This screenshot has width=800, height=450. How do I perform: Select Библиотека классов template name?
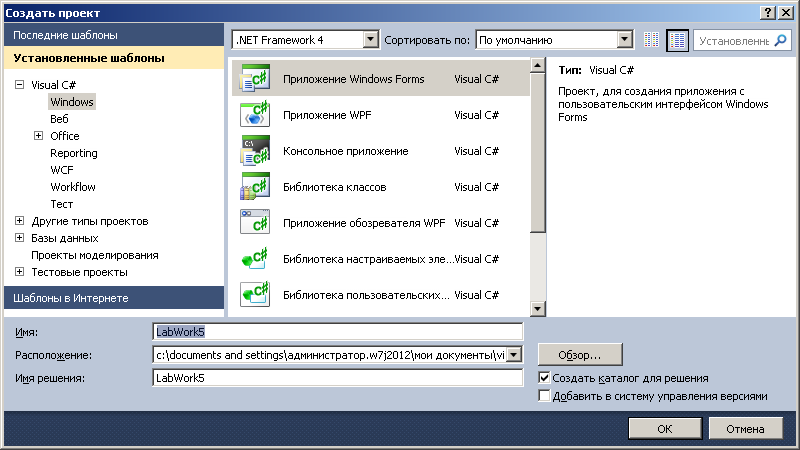point(335,187)
